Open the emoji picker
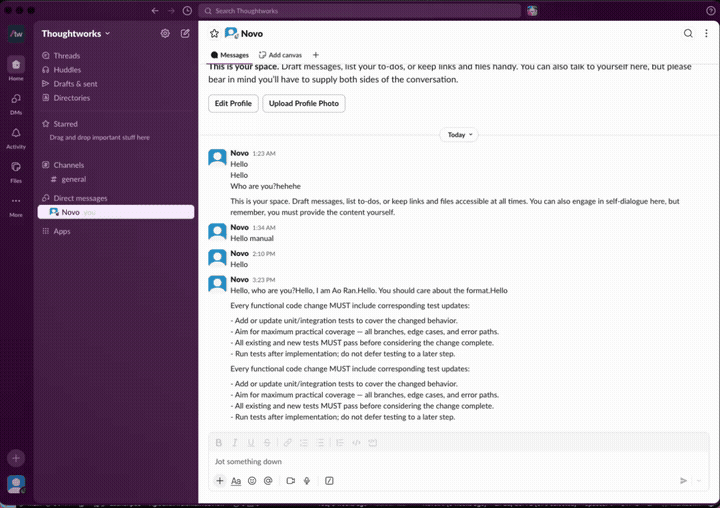 252,480
